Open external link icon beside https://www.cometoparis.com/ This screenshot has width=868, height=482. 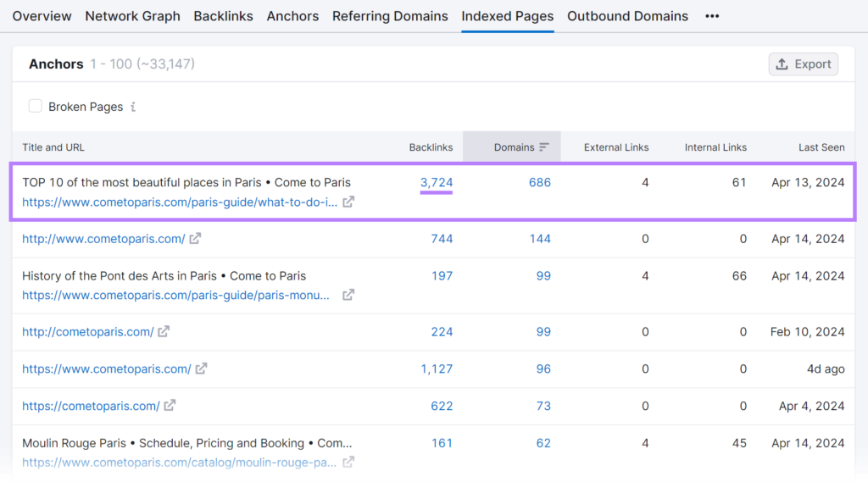point(202,368)
